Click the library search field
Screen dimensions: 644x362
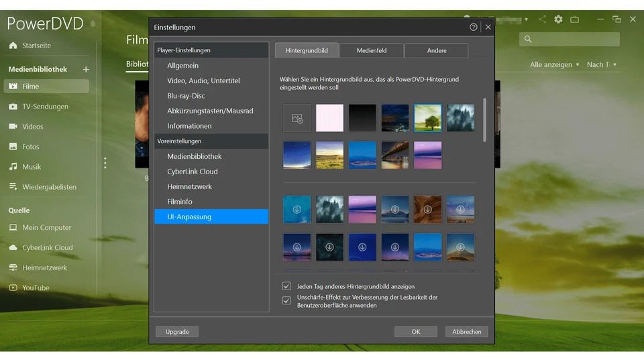pyautogui.click(x=570, y=40)
